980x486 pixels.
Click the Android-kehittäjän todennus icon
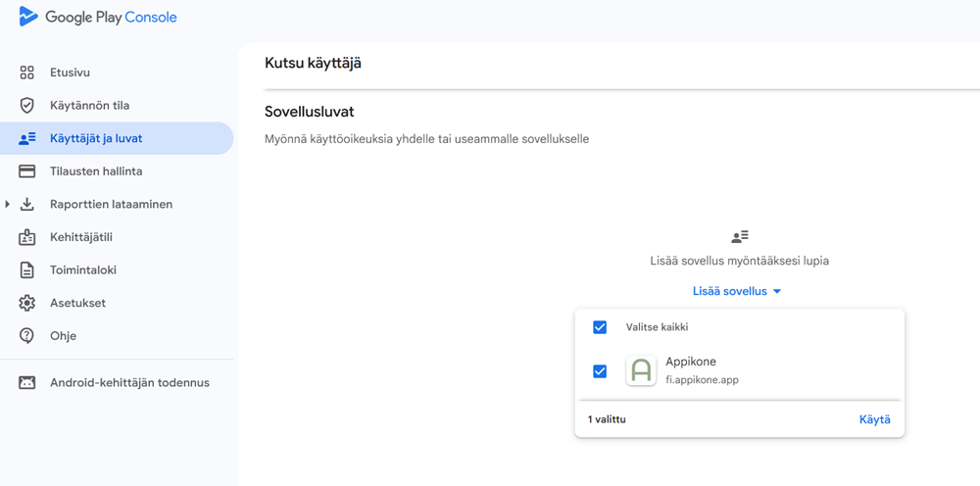[x=27, y=383]
